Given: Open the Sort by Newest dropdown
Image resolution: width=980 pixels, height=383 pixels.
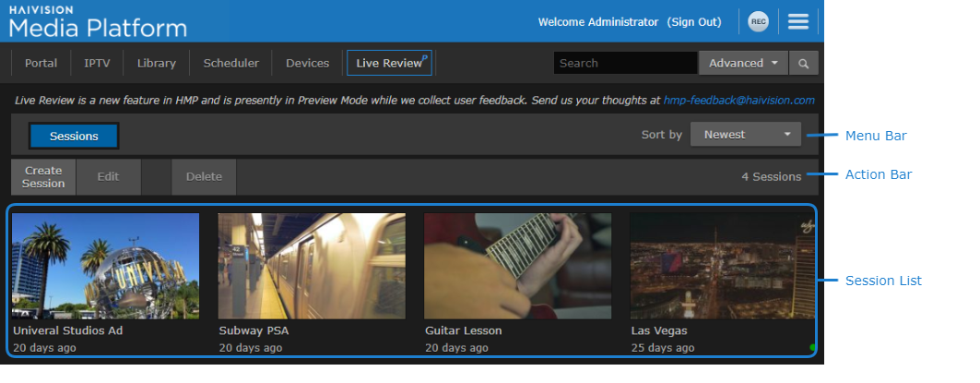Looking at the screenshot, I should coord(746,135).
